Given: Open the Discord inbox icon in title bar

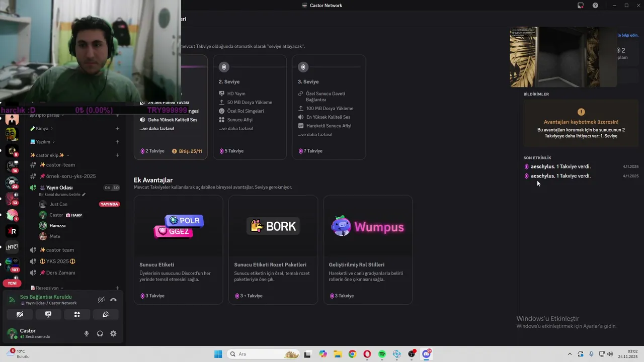Looking at the screenshot, I should point(581,6).
